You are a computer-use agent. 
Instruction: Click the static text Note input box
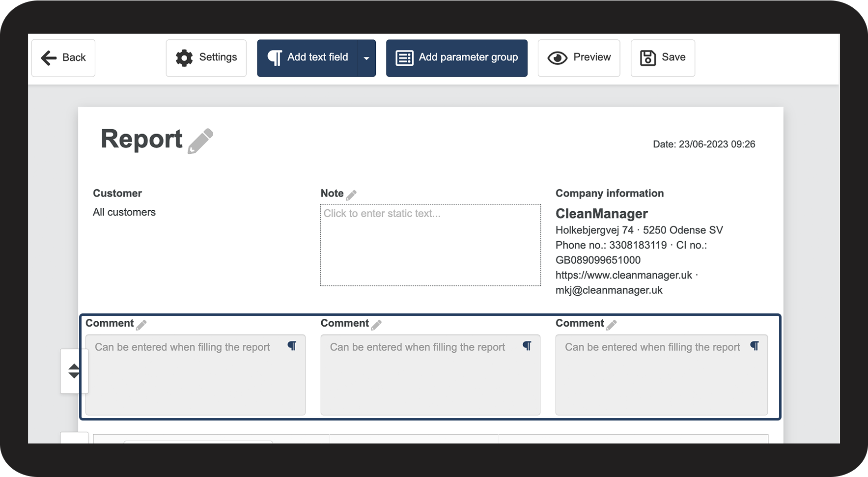(430, 245)
